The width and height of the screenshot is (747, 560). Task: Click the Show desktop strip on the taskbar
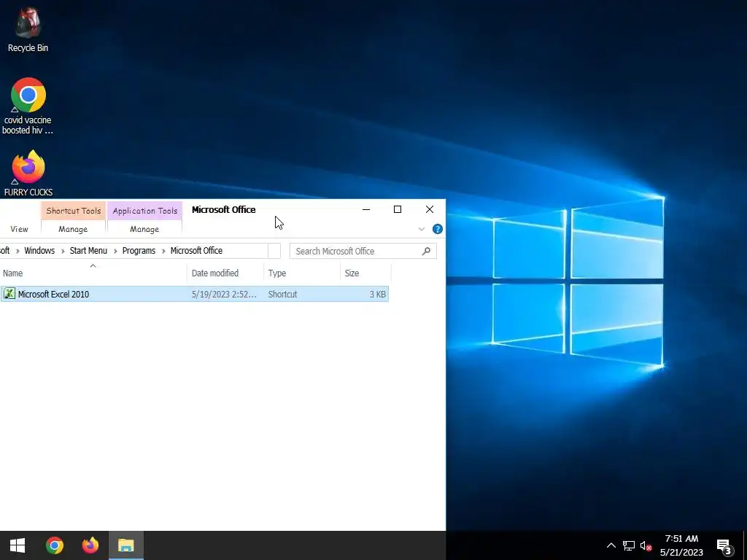tap(745, 545)
